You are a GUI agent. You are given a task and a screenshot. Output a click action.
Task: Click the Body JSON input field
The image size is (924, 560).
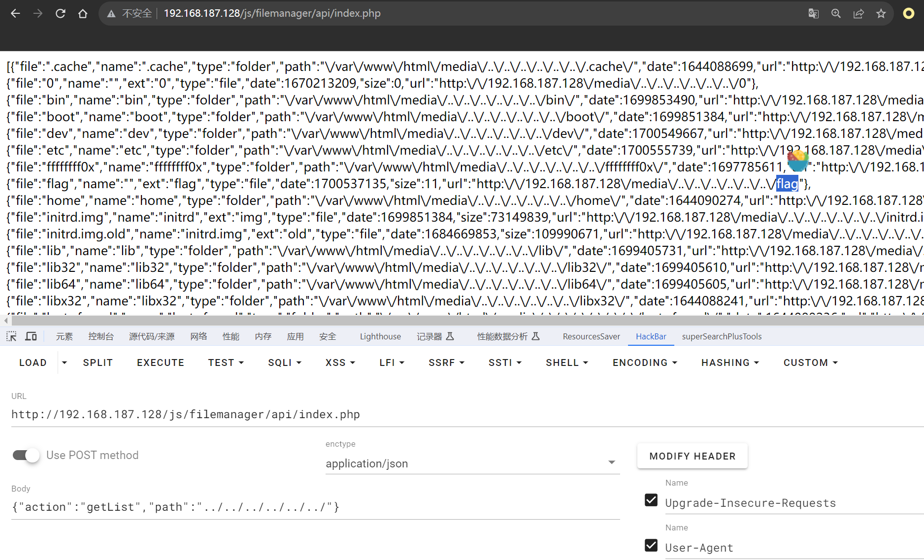click(x=315, y=507)
